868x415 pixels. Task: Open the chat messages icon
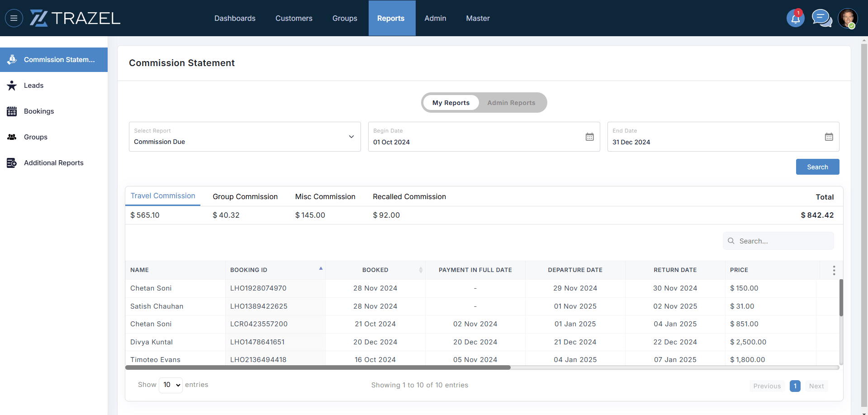pos(821,19)
